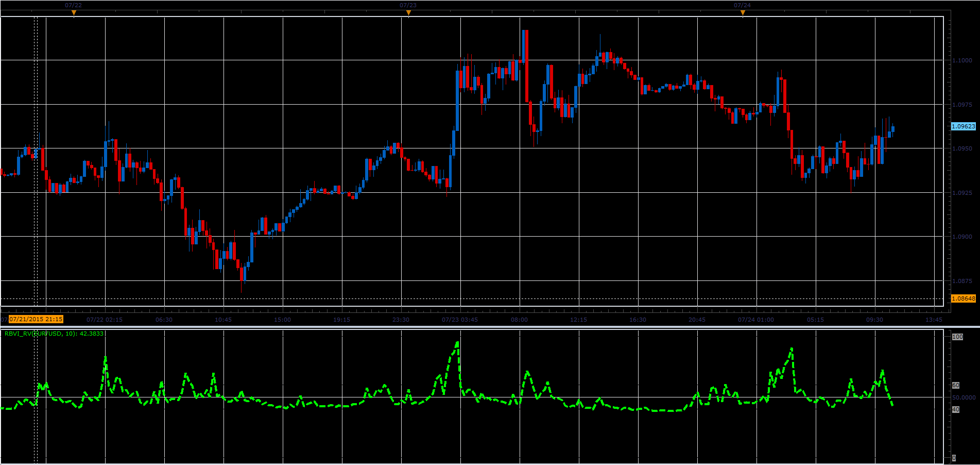Click the 07/24 01:00 time axis label
Viewport: 980px width, 465px height.
[756, 320]
